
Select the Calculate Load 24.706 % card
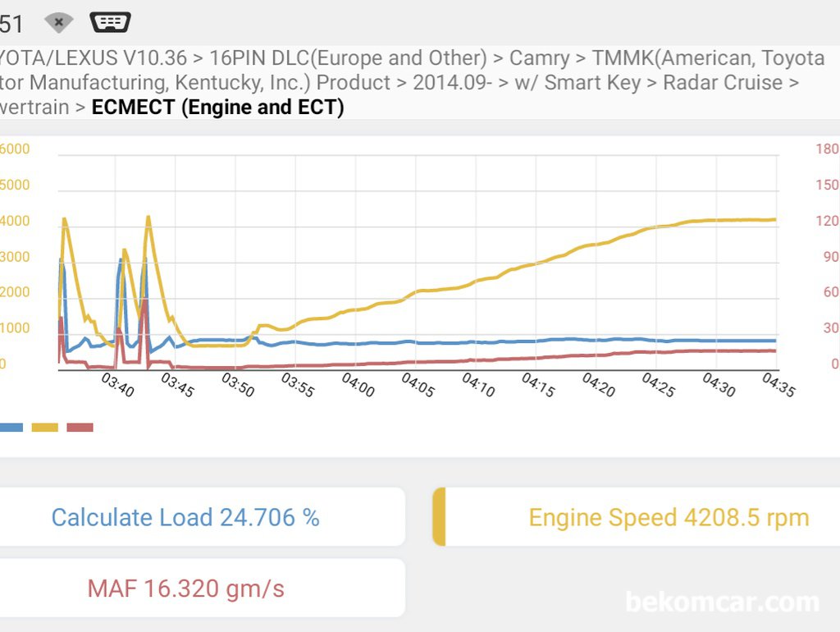[x=202, y=517]
